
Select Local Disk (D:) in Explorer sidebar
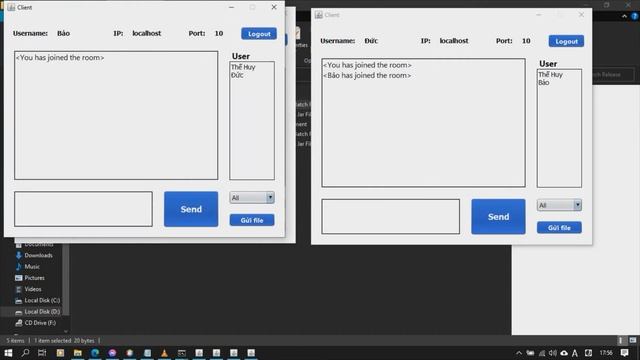point(35,312)
